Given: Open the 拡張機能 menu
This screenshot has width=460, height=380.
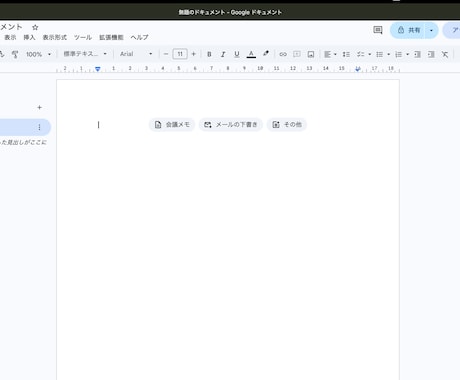Looking at the screenshot, I should point(111,37).
